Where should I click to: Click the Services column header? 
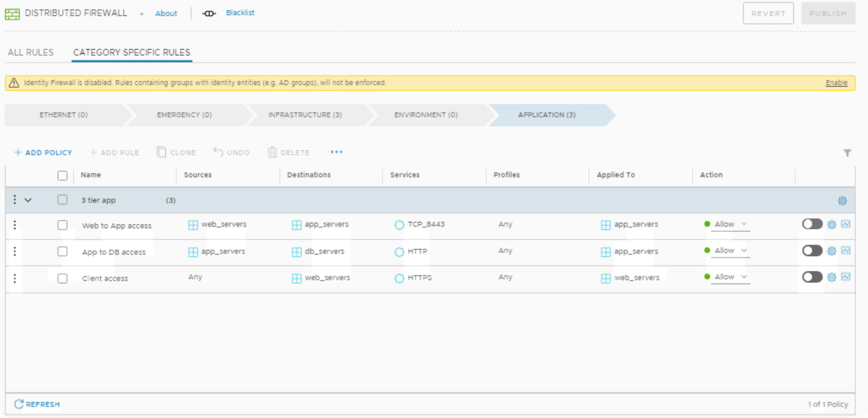[405, 175]
